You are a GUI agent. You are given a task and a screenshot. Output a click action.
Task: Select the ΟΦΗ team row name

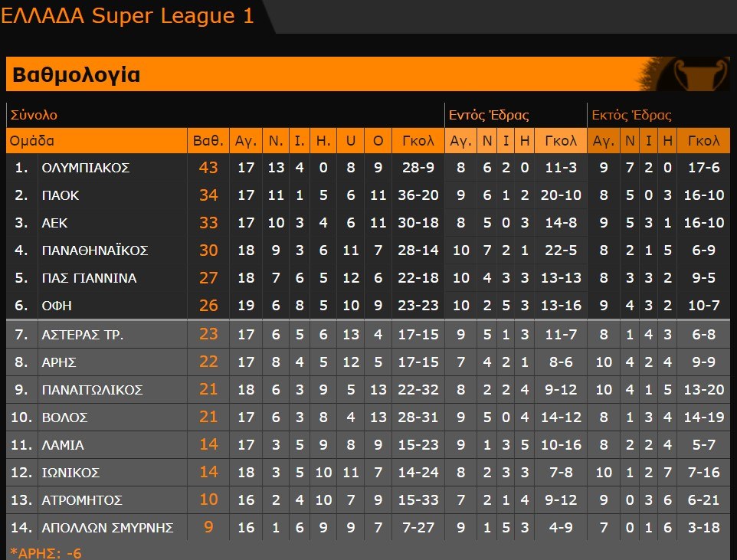click(57, 306)
